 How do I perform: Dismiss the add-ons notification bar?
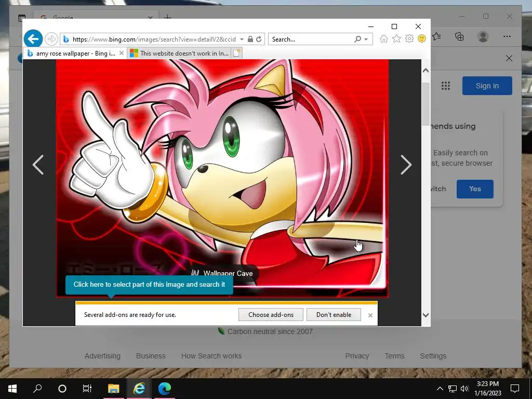370,315
